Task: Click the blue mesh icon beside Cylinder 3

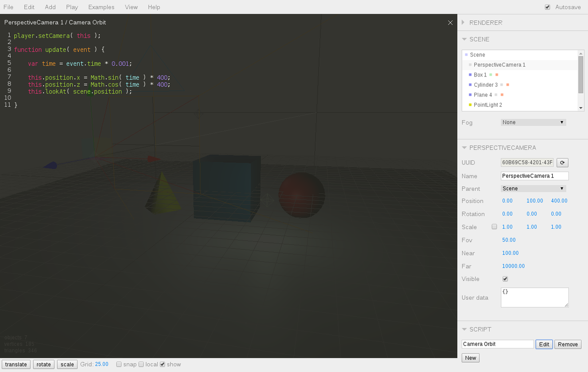Action: pyautogui.click(x=470, y=85)
